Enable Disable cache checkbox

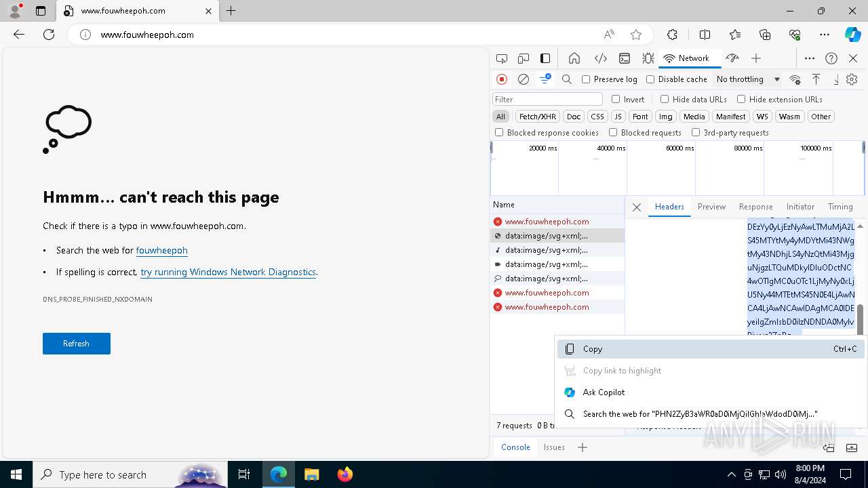pos(650,79)
